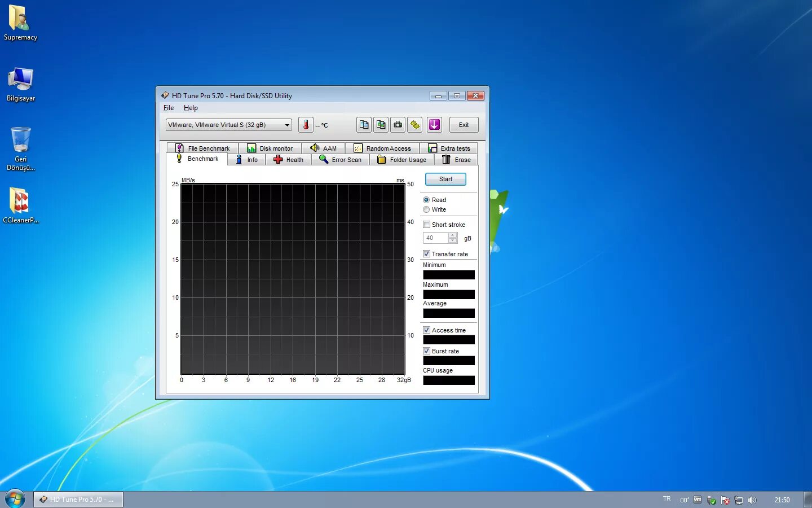Click the network tray icon
The height and width of the screenshot is (508, 812).
tap(739, 500)
